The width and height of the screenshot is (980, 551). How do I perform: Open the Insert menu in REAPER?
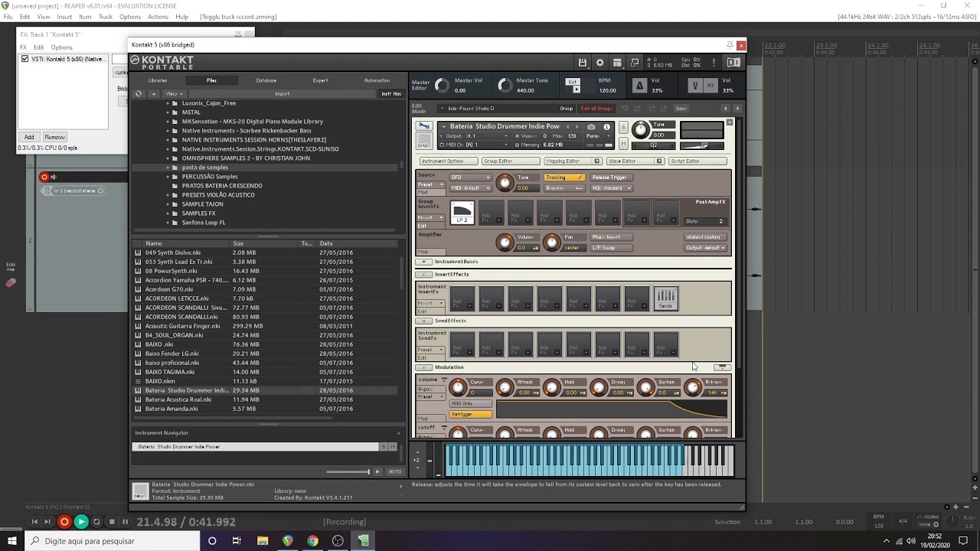pyautogui.click(x=64, y=16)
